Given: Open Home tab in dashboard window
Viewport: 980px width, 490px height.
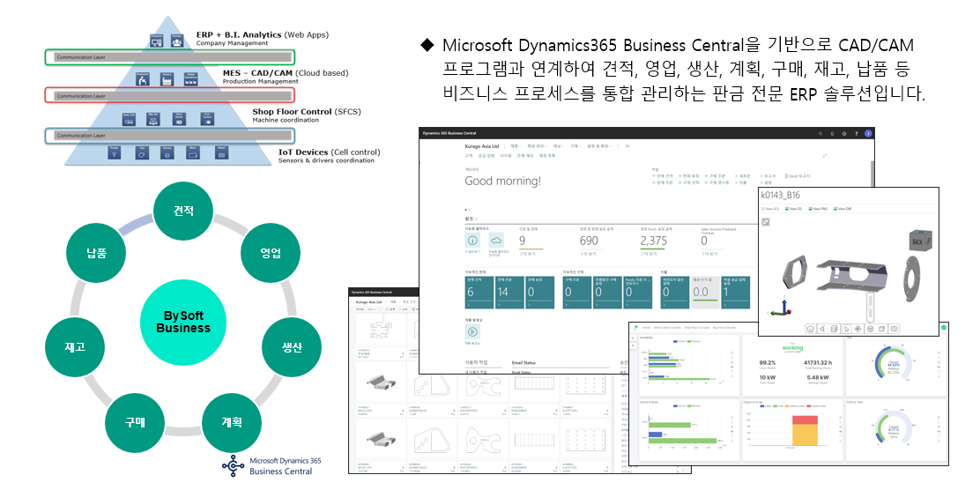Looking at the screenshot, I should (x=646, y=327).
